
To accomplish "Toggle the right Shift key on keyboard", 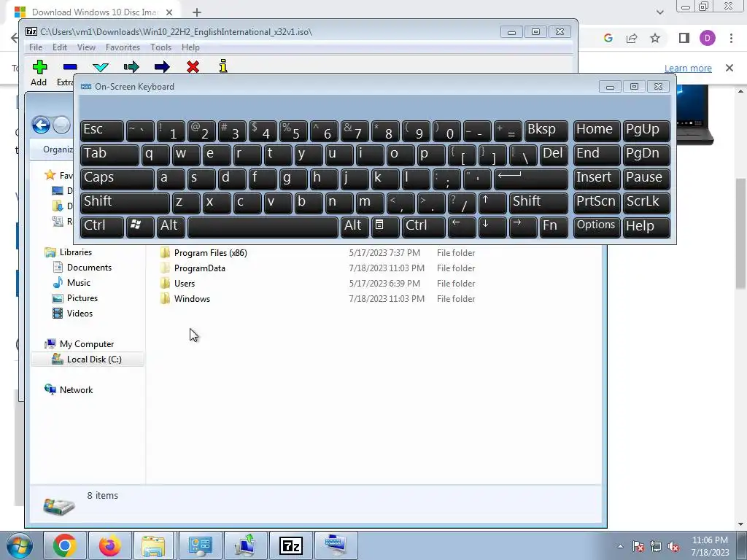I will point(538,203).
